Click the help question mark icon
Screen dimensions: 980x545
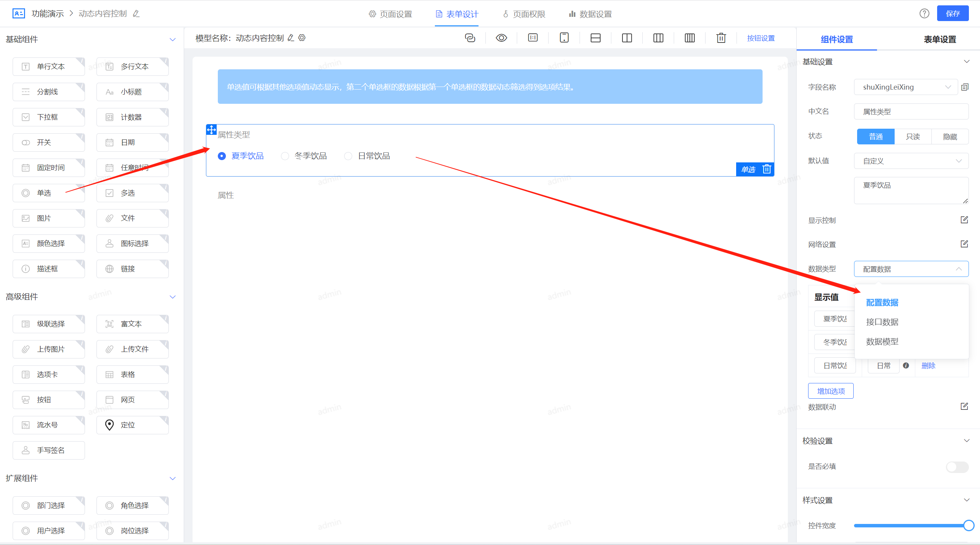924,14
